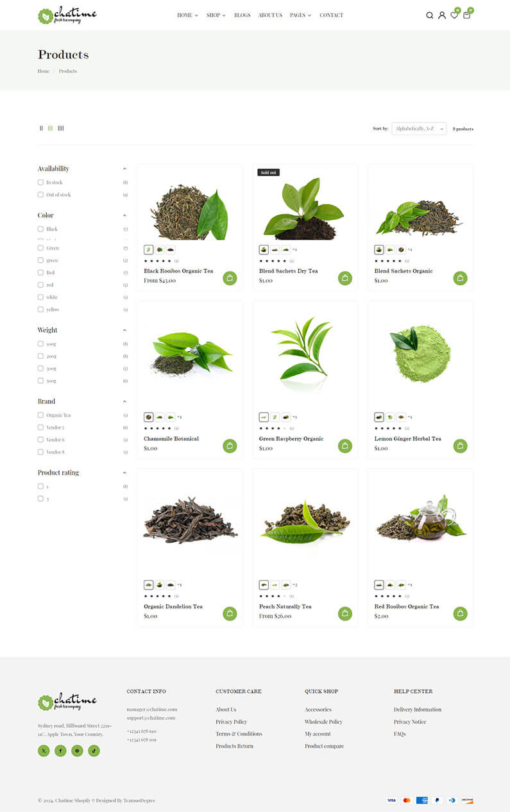The width and height of the screenshot is (510, 812).
Task: Open the Sort by dropdown
Action: pos(419,129)
